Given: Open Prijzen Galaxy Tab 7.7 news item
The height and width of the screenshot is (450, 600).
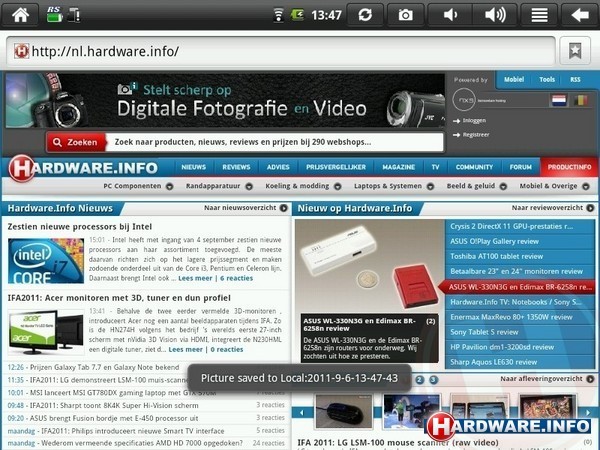Looking at the screenshot, I should [x=104, y=367].
